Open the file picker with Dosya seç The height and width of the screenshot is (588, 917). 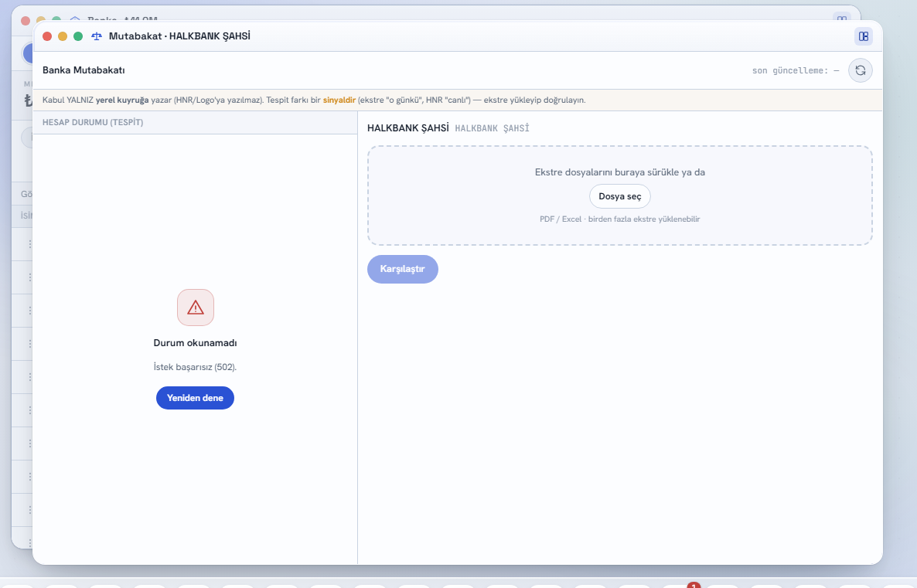[x=620, y=196]
